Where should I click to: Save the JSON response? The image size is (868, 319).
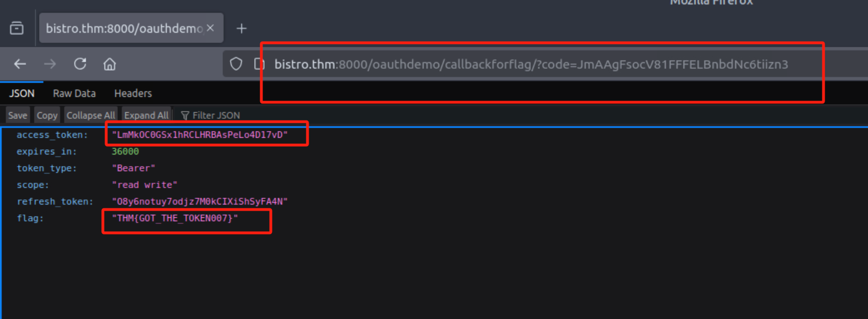pos(18,115)
